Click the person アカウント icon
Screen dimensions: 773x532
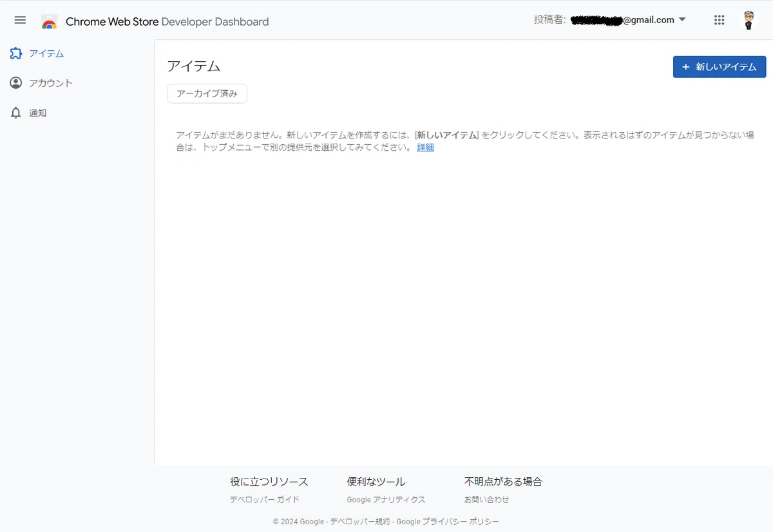[16, 83]
